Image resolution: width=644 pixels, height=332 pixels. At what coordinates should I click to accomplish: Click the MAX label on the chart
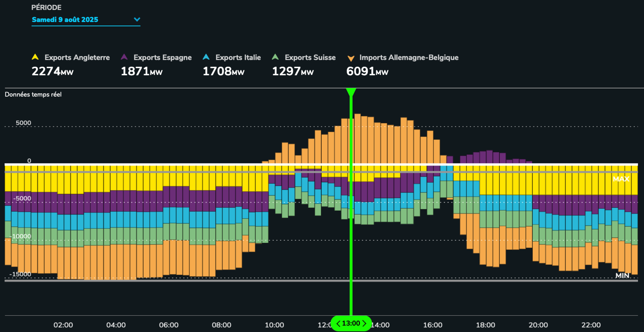pos(621,179)
